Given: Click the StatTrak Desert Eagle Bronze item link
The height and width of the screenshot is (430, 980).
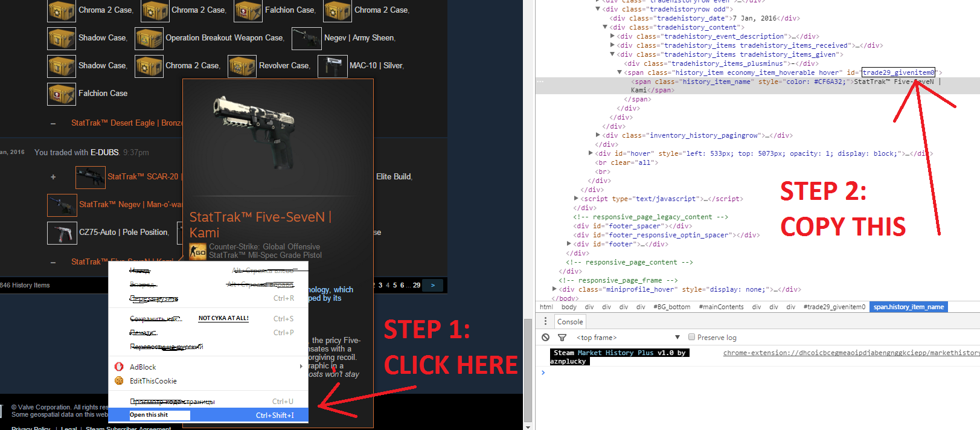Looking at the screenshot, I should click(x=127, y=123).
